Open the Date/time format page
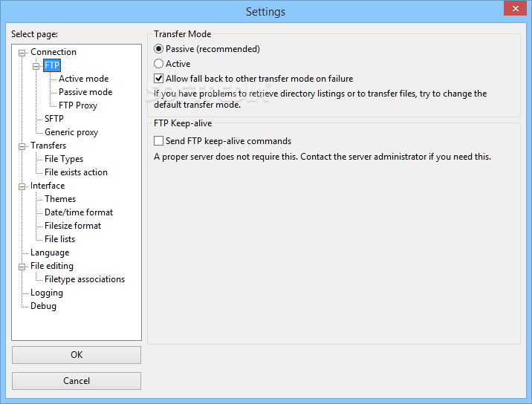The width and height of the screenshot is (532, 404). (x=79, y=212)
